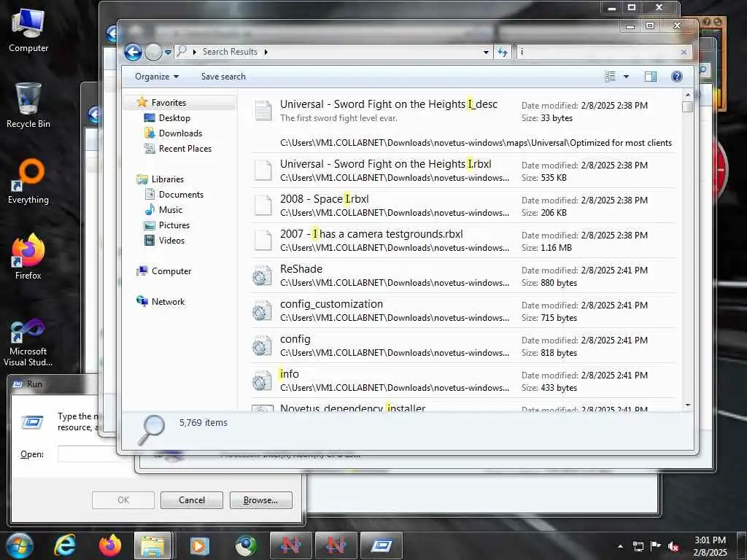Viewport: 747px width, 560px height.
Task: Click the Space I.rbxl blank file icon
Action: tap(263, 205)
